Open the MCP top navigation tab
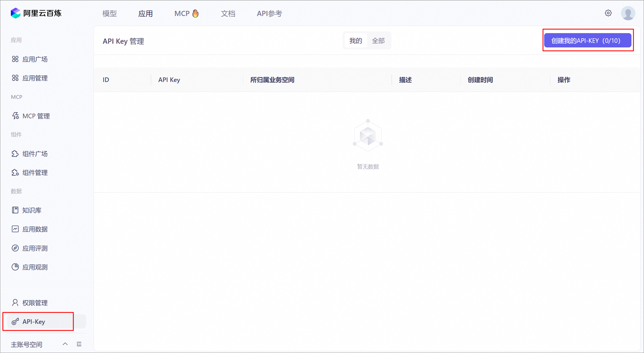This screenshot has height=353, width=644. click(186, 13)
